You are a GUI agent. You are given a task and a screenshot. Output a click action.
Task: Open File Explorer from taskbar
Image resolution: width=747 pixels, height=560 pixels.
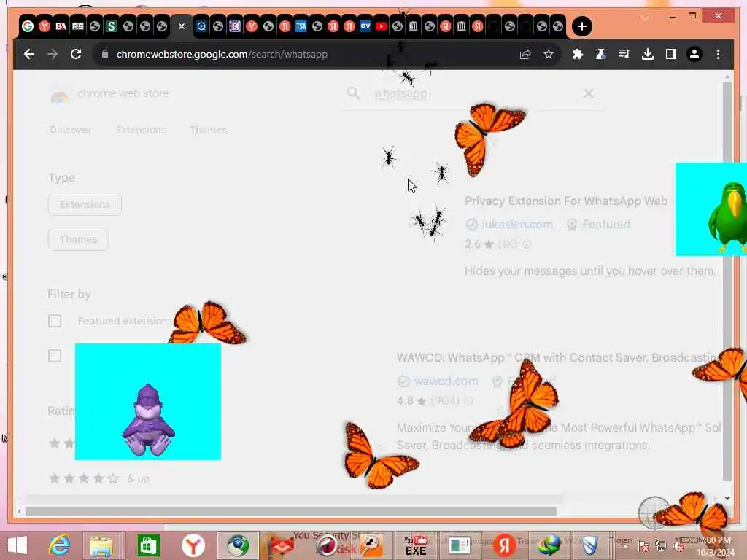tap(101, 545)
